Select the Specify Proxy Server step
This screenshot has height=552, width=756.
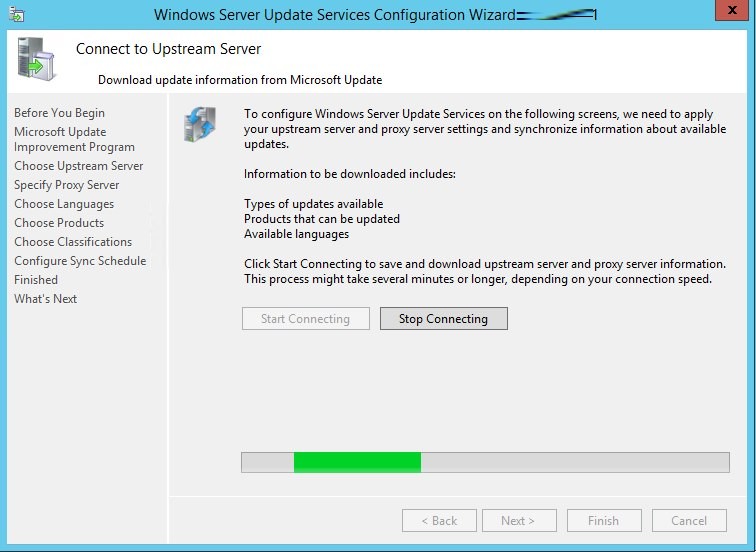click(x=66, y=185)
